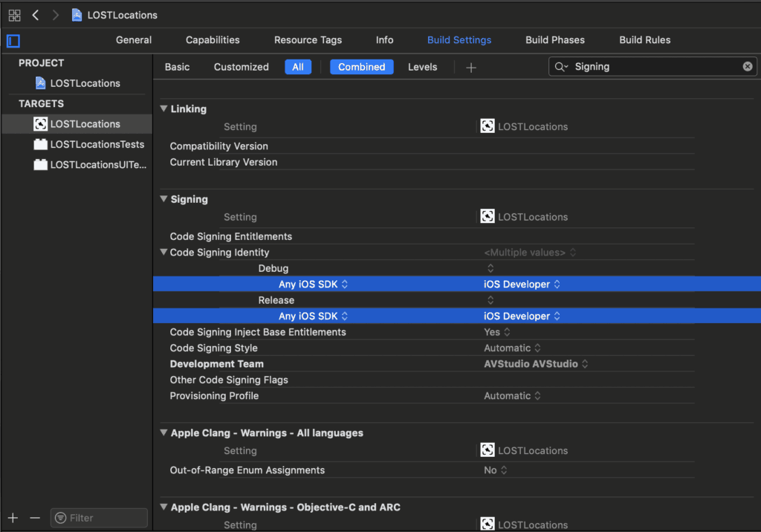The image size is (761, 532).
Task: Select Code Signing Style setting name
Action: 213,348
